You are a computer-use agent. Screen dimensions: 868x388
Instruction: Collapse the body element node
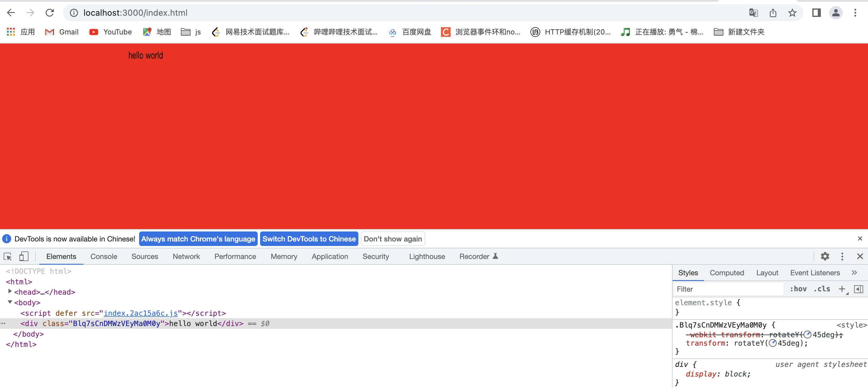tap(10, 302)
